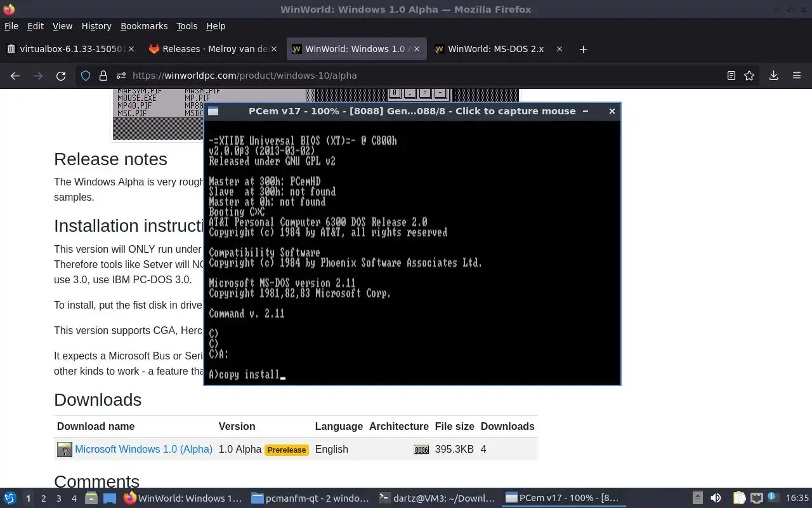This screenshot has width=812, height=508.
Task: Close the virtualbox-6.1.33 tab
Action: tap(131, 49)
